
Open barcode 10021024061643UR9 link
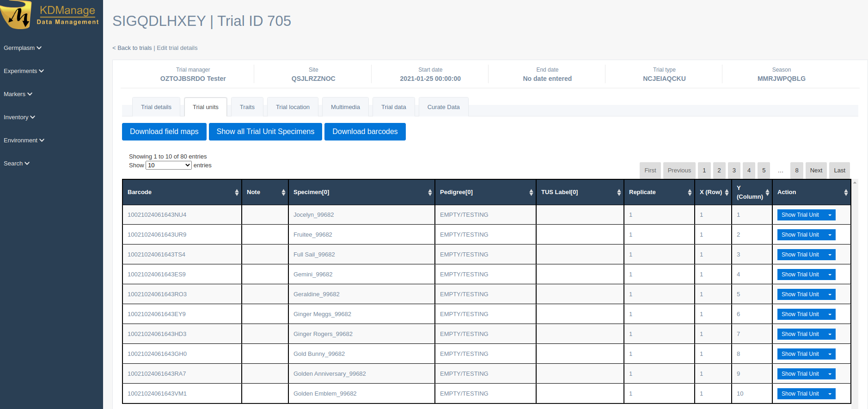(x=157, y=235)
